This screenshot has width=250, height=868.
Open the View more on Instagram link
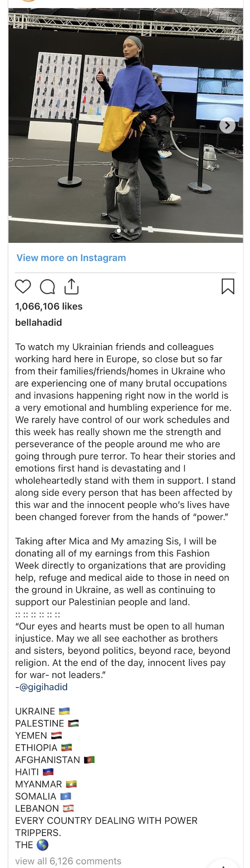pyautogui.click(x=71, y=258)
